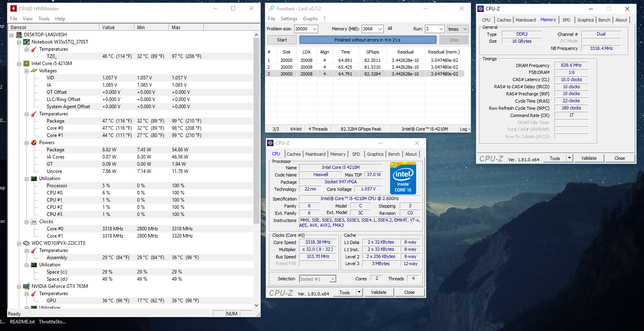Click the Clocks waveform icon

[x=34, y=222]
